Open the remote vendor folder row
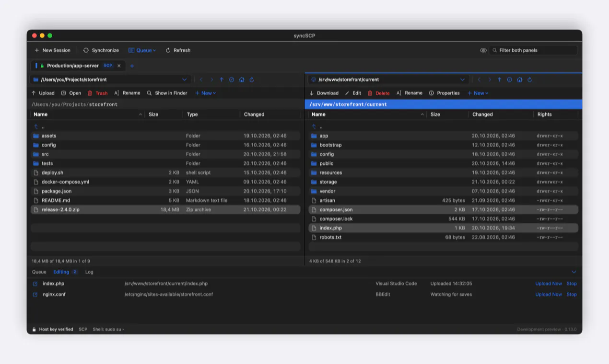 tap(444, 191)
